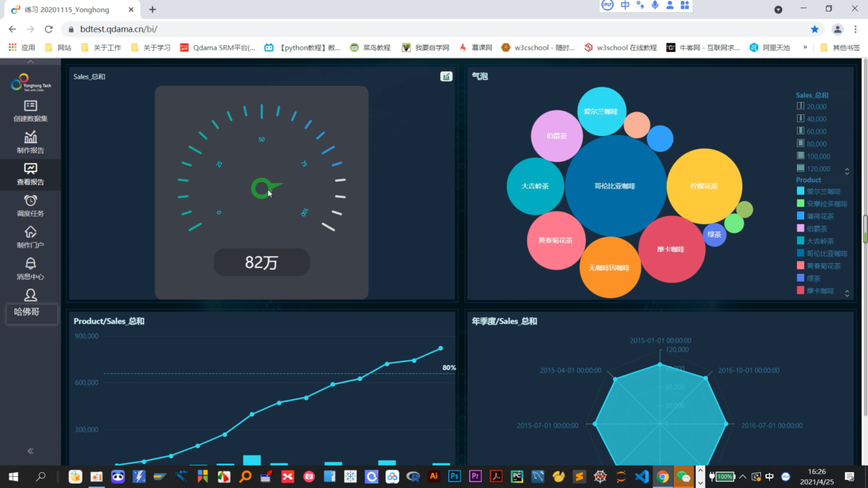Open Chrome three-dot menu

pos(856,30)
